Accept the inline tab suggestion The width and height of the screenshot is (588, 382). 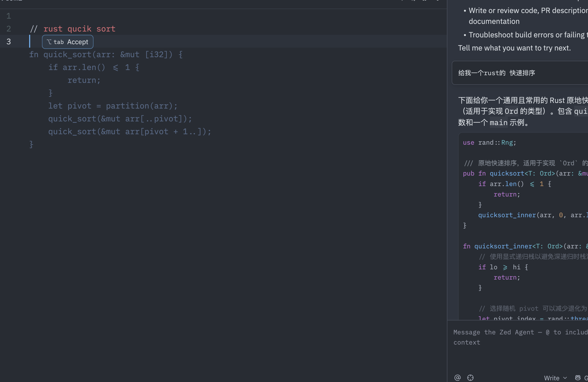point(68,42)
